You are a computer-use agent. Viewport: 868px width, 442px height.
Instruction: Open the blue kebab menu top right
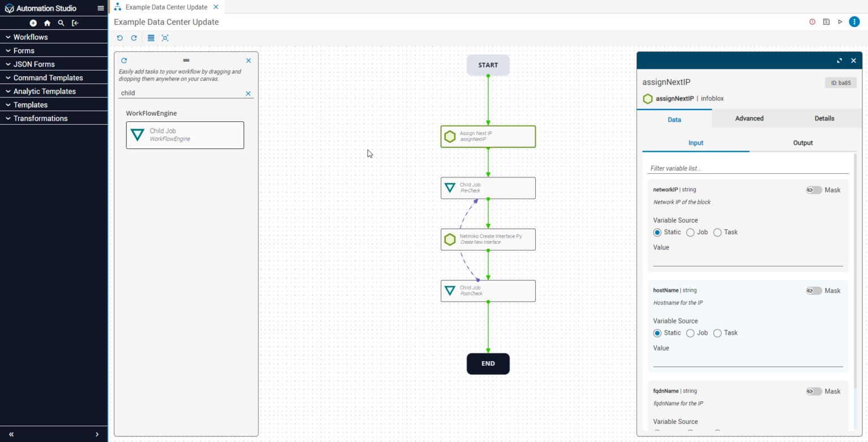854,21
